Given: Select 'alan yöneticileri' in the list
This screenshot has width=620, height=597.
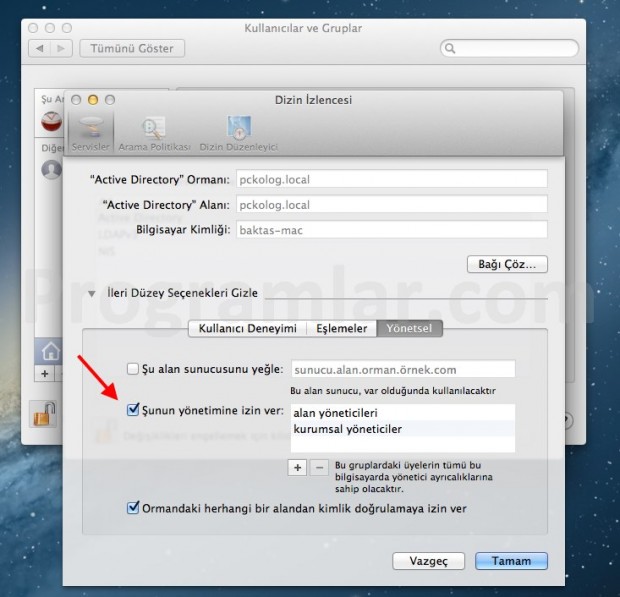Looking at the screenshot, I should [x=403, y=412].
